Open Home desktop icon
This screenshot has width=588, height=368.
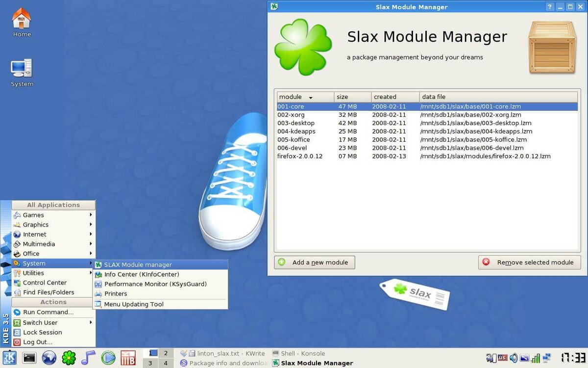[x=22, y=23]
